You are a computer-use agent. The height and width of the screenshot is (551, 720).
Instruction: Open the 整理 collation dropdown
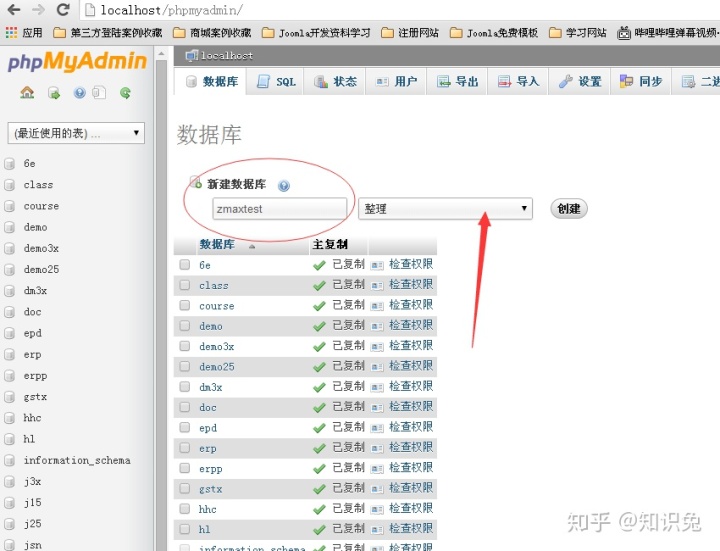click(x=445, y=209)
